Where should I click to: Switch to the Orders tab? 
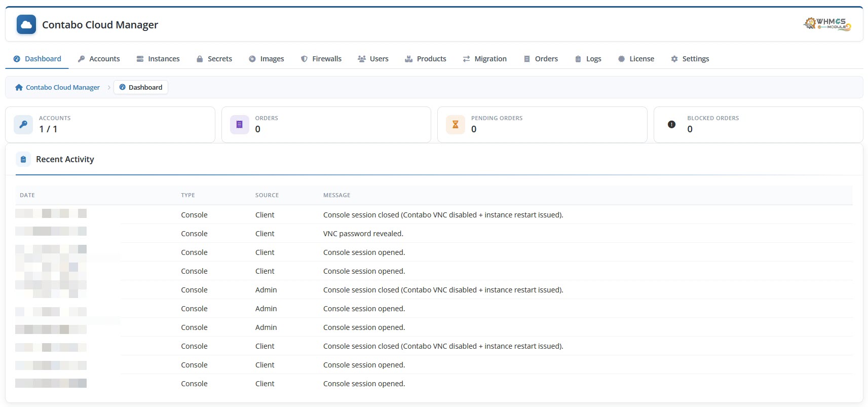(x=541, y=59)
